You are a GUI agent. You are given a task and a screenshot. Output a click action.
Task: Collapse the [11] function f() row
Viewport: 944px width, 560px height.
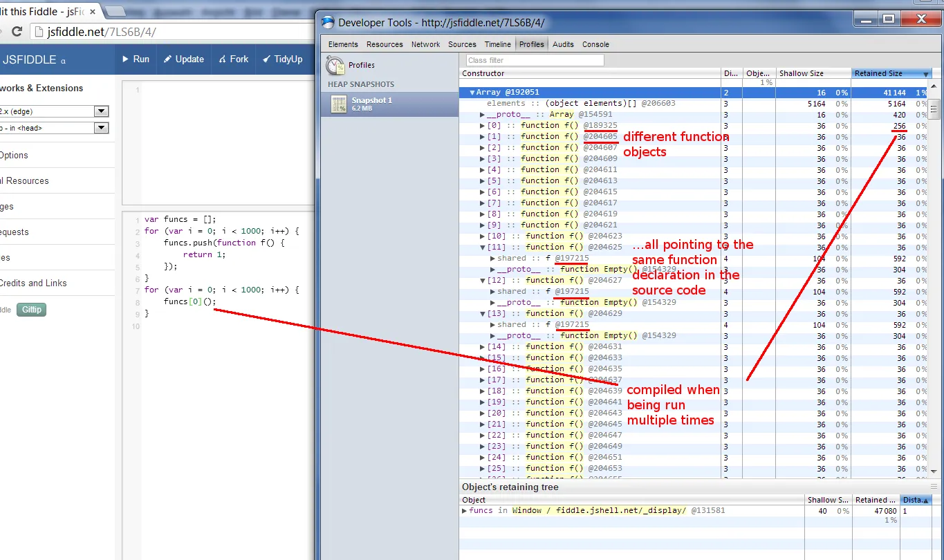click(x=483, y=248)
